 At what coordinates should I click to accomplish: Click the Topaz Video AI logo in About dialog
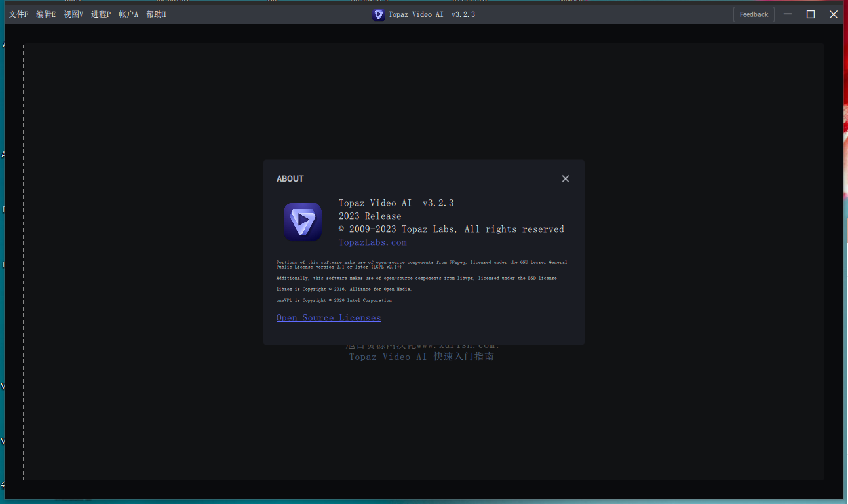[x=303, y=222]
